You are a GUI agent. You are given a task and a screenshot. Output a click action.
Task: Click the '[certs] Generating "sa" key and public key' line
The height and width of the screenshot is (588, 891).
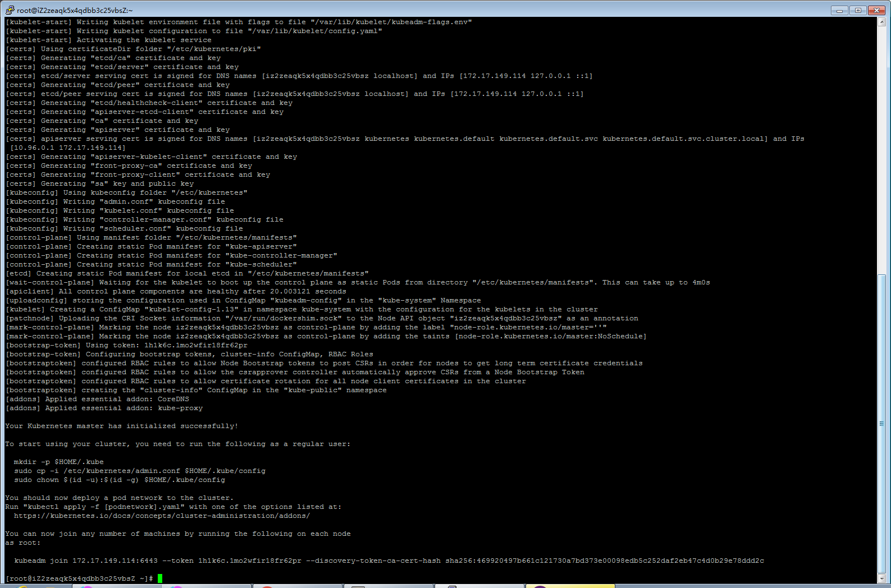coord(99,183)
